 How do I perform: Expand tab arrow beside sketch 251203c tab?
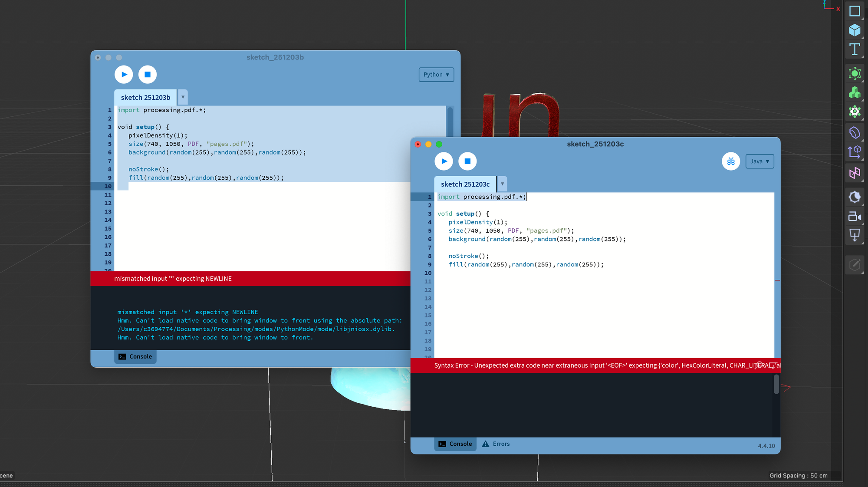(502, 184)
